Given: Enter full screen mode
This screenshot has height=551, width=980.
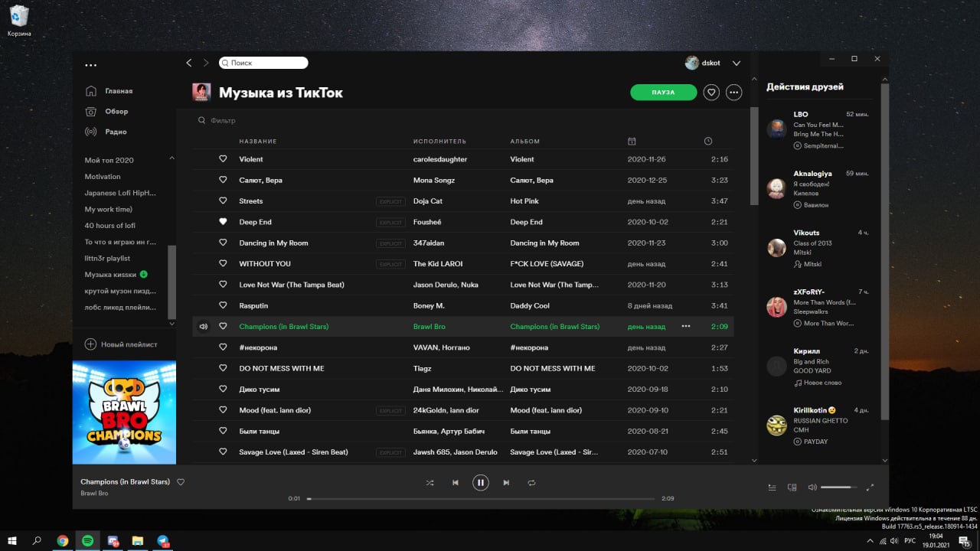Looking at the screenshot, I should point(870,487).
